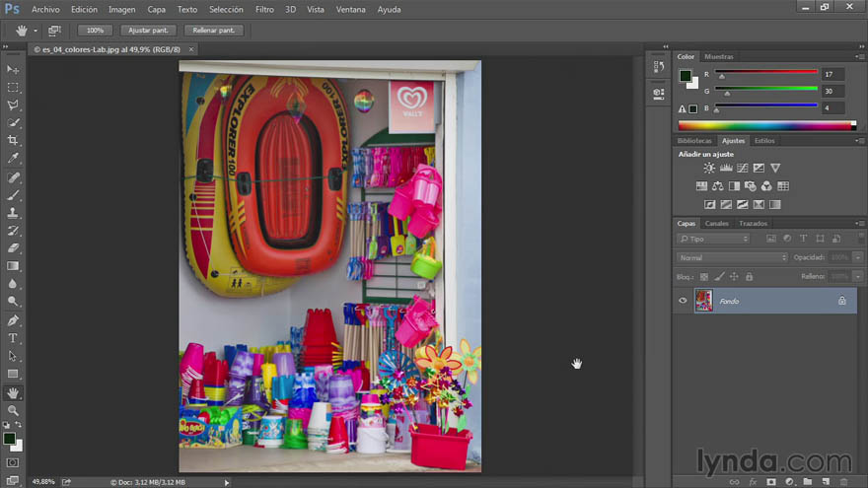The width and height of the screenshot is (868, 488).
Task: Select the Path Selection tool
Action: tap(13, 356)
